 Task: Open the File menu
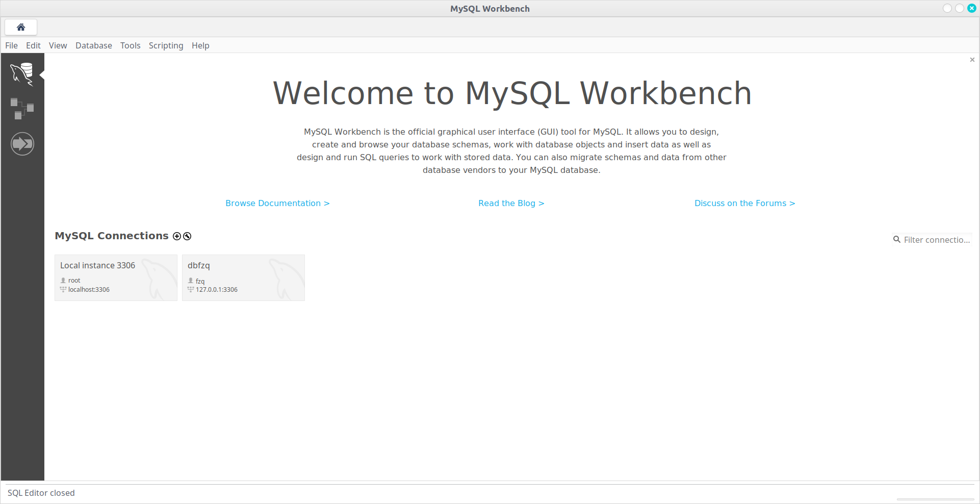[x=11, y=45]
